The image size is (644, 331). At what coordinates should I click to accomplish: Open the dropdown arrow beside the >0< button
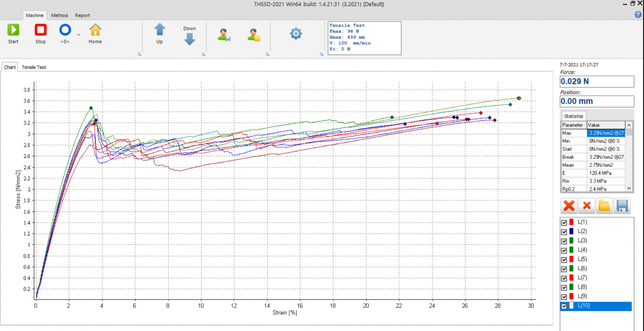[79, 34]
